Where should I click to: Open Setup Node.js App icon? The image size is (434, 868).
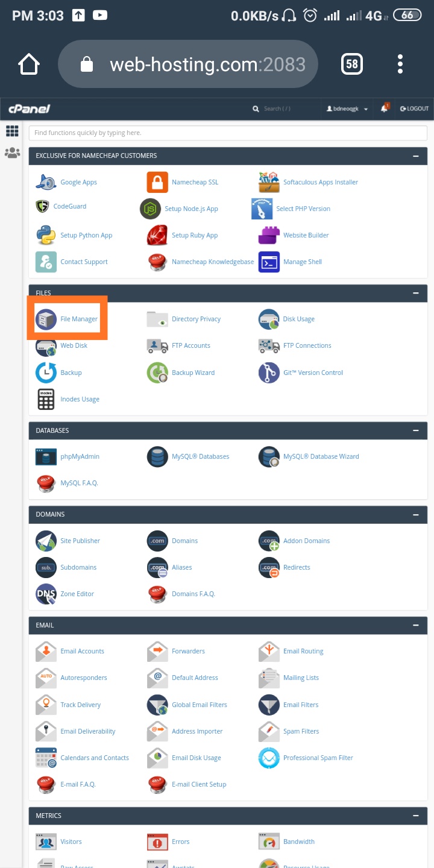151,209
